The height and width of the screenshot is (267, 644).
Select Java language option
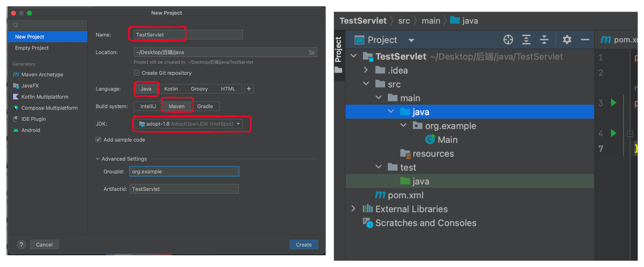pyautogui.click(x=146, y=89)
